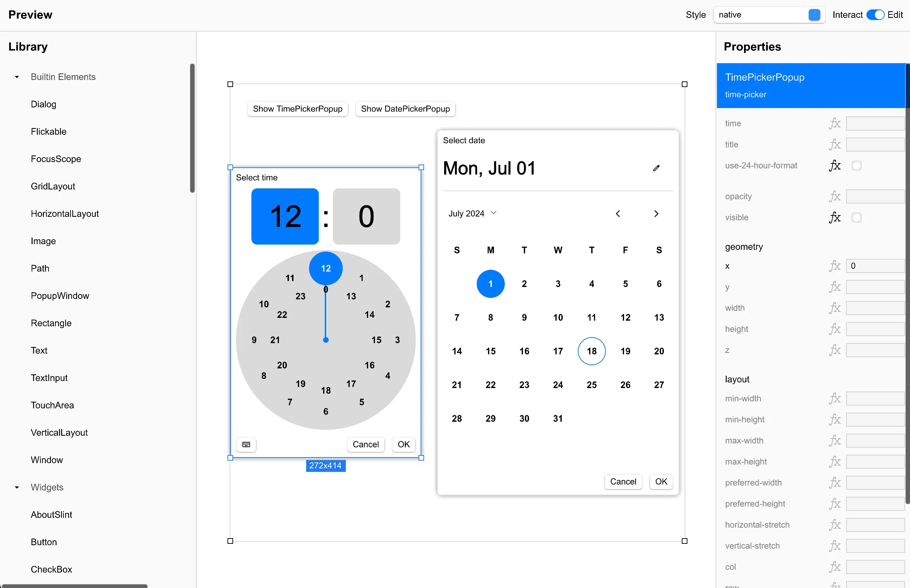Click the fx icon next to 'time' property
This screenshot has width=910, height=588.
point(835,123)
